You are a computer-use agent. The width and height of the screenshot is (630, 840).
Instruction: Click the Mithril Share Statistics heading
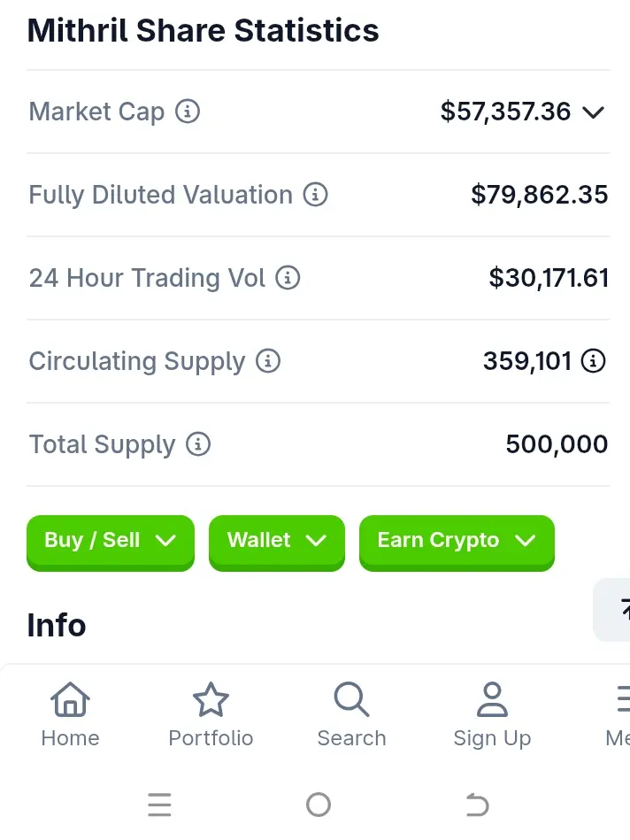click(204, 31)
